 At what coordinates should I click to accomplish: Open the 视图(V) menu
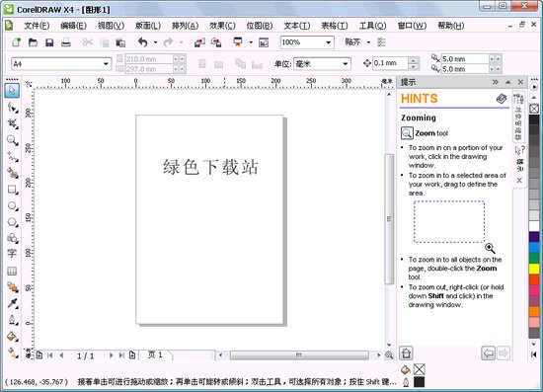[x=111, y=26]
